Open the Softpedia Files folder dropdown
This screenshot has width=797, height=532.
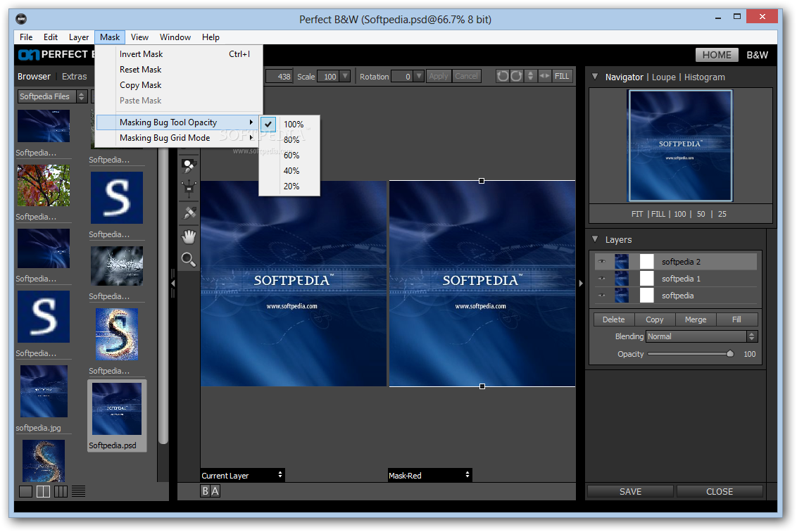click(x=53, y=96)
